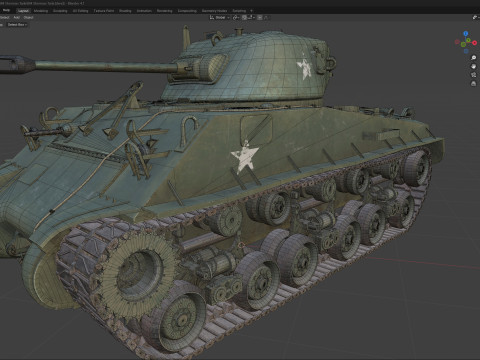The width and height of the screenshot is (480, 360).
Task: Open the viewport Object menu
Action: (x=28, y=17)
